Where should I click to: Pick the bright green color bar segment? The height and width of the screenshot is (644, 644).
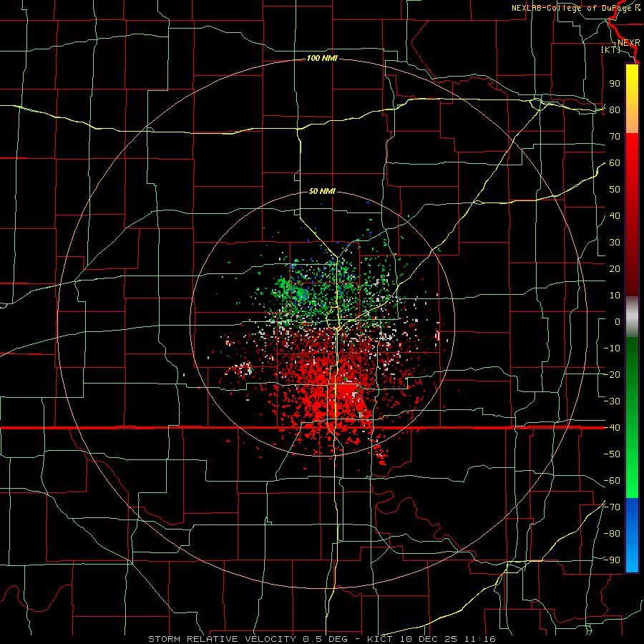click(x=632, y=472)
